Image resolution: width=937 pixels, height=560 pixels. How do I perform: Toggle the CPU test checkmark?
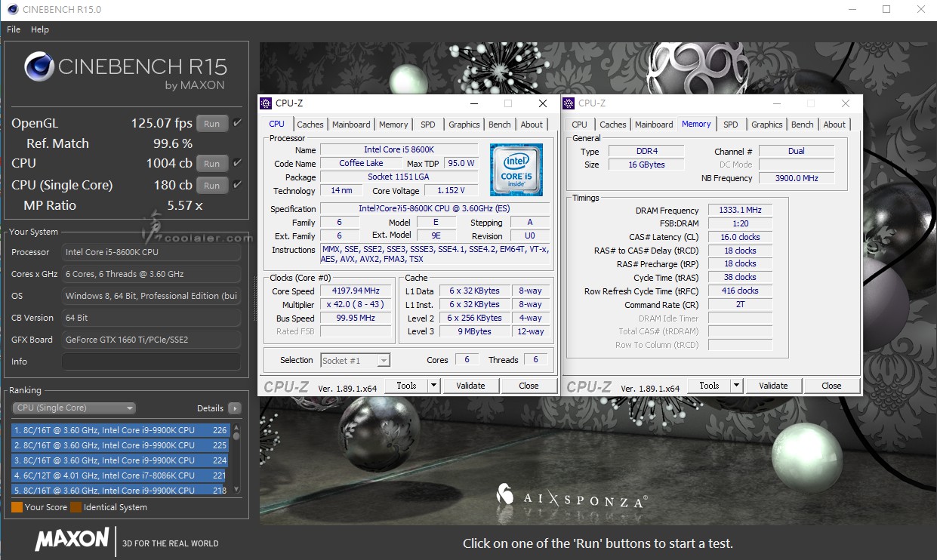click(238, 163)
